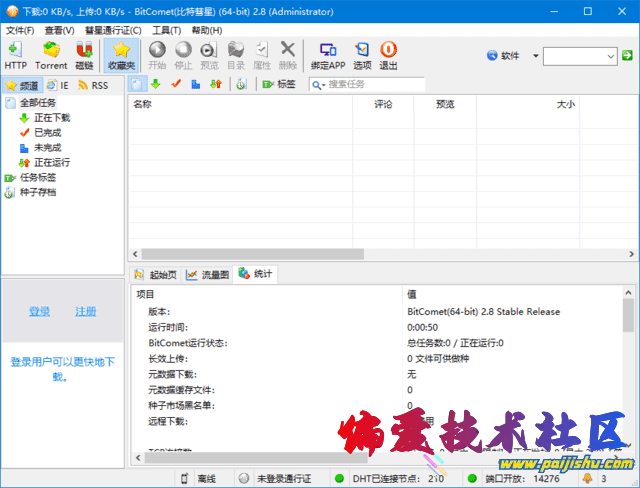Click the 开始 start task button

(x=157, y=55)
